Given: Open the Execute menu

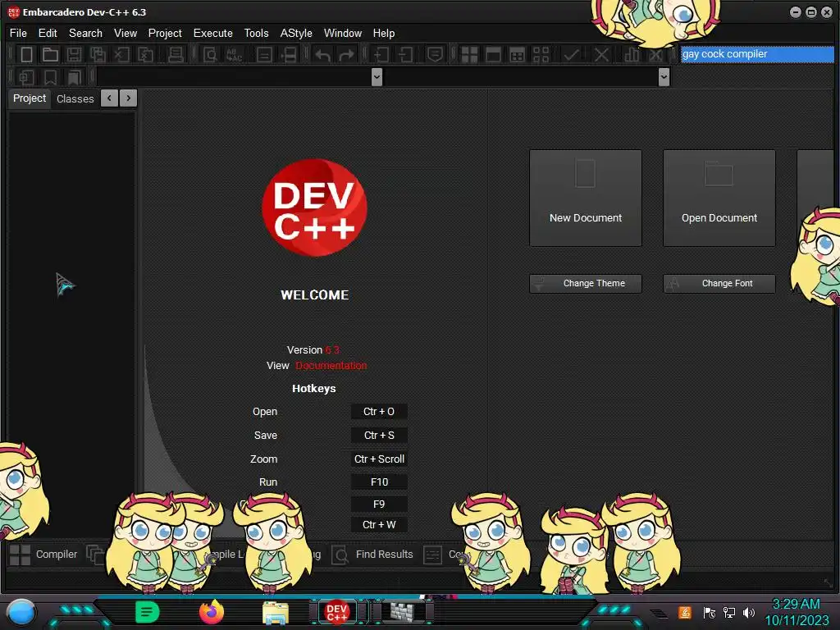Looking at the screenshot, I should [x=213, y=33].
